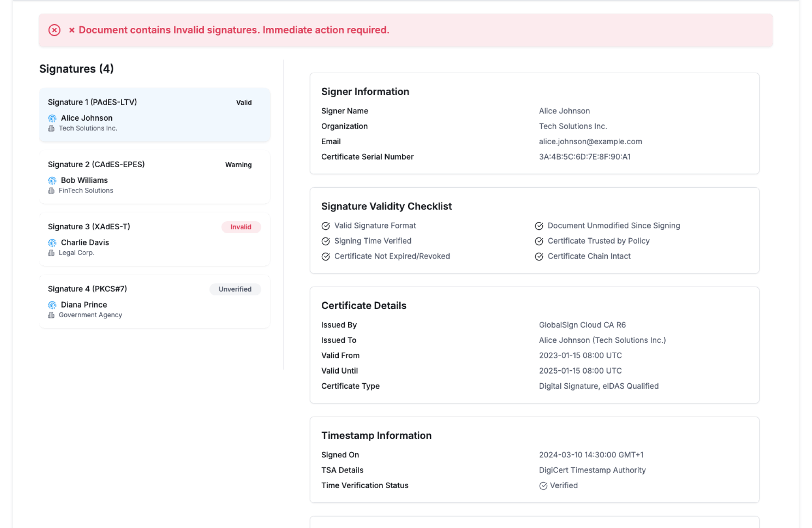Click building icon beside Legal Corp.

tap(51, 253)
